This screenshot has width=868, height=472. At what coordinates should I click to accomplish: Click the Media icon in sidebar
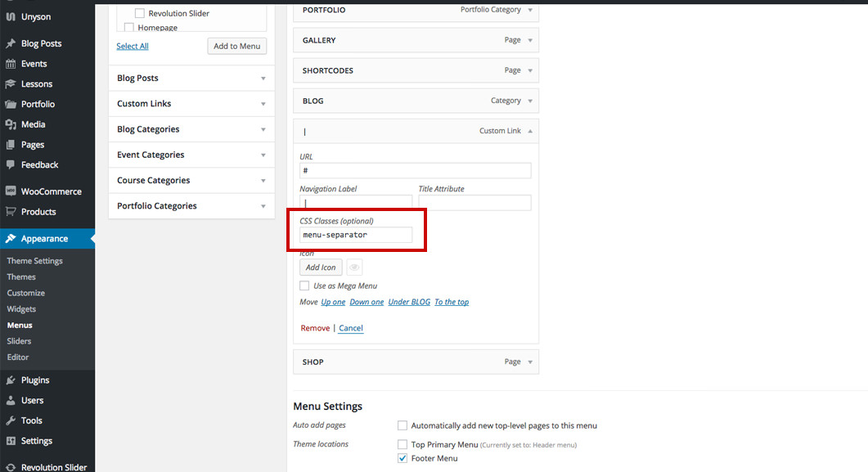11,124
